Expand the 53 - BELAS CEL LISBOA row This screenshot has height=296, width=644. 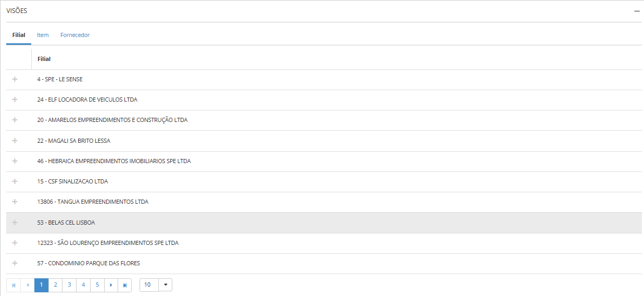pyautogui.click(x=15, y=223)
